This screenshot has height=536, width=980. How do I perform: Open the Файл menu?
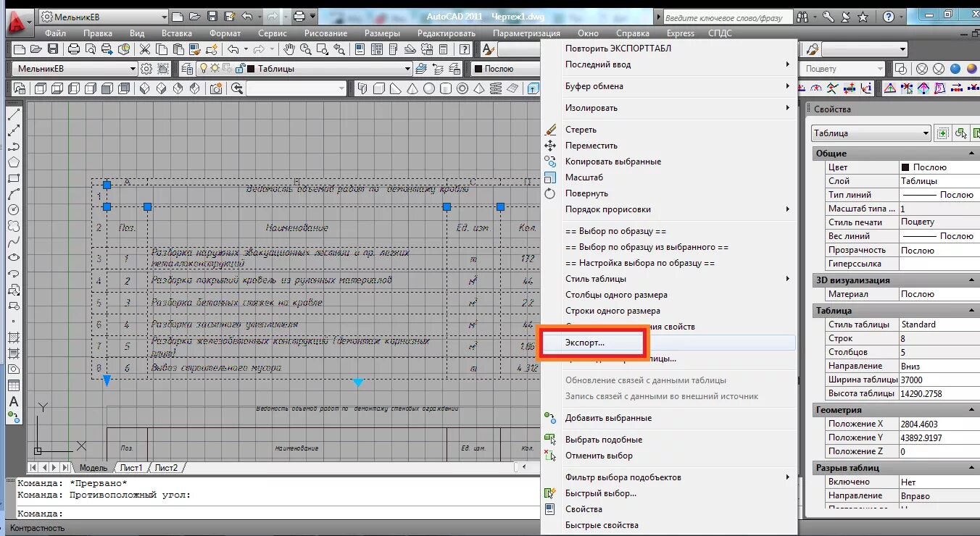click(55, 33)
